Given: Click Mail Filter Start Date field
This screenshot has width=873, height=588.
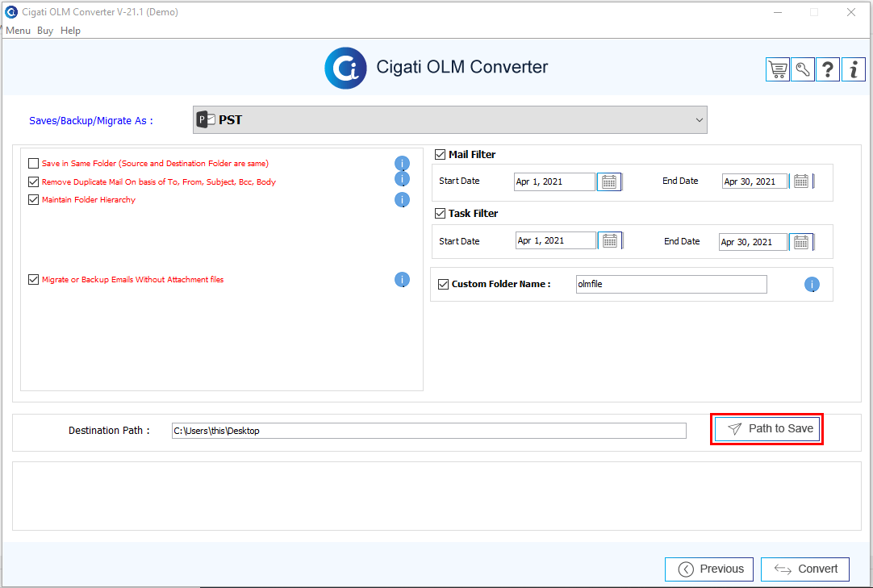Looking at the screenshot, I should pyautogui.click(x=554, y=181).
